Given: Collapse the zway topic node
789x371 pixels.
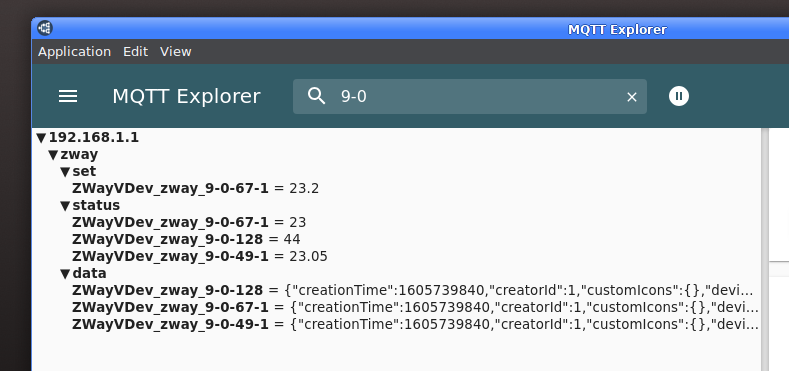Looking at the screenshot, I should 53,155.
